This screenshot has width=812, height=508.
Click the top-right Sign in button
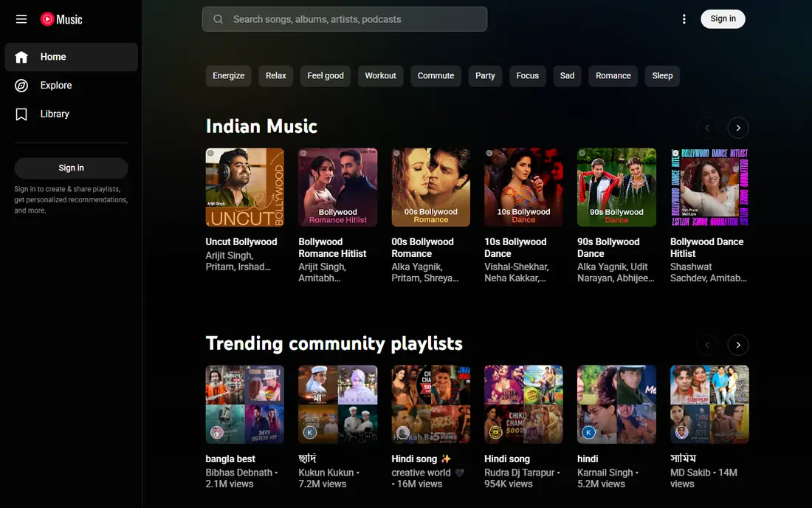pos(723,19)
